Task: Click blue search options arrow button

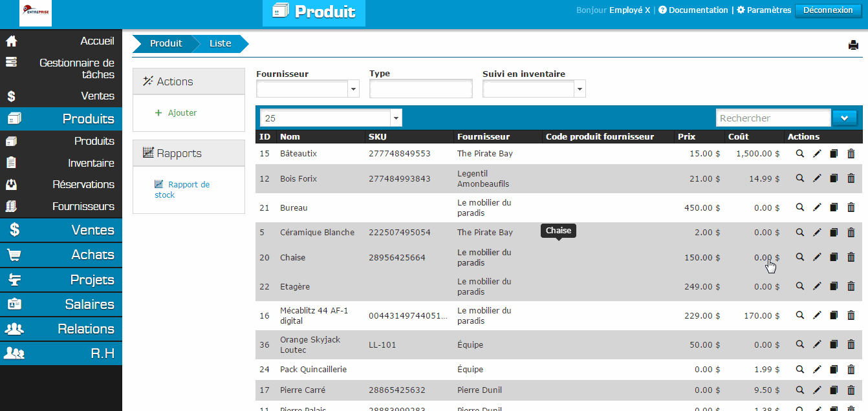Action: 844,118
